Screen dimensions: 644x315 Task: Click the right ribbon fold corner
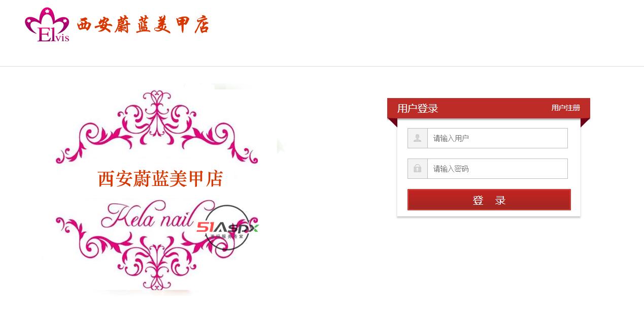coord(585,122)
